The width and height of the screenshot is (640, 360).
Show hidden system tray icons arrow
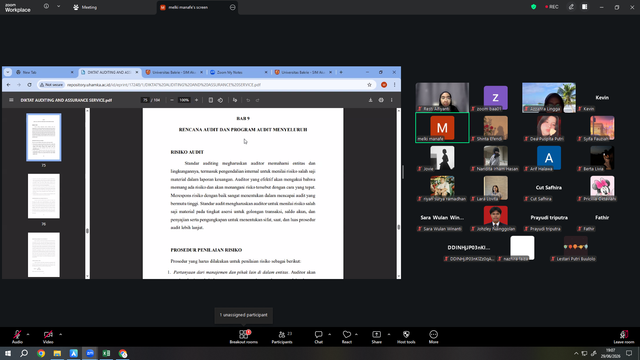click(x=576, y=353)
